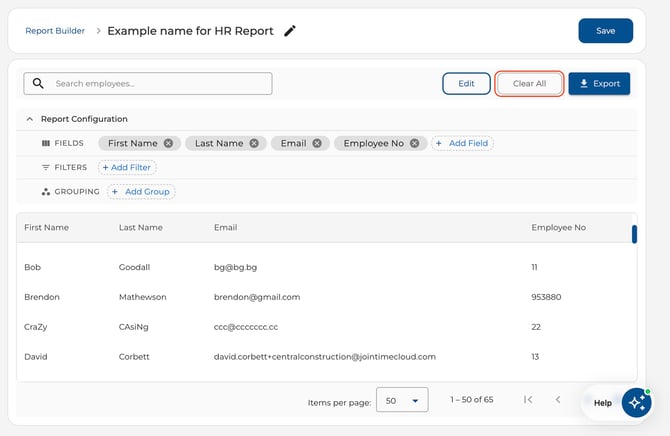The image size is (670, 436).
Task: Focus the Search employees input
Action: click(x=148, y=83)
